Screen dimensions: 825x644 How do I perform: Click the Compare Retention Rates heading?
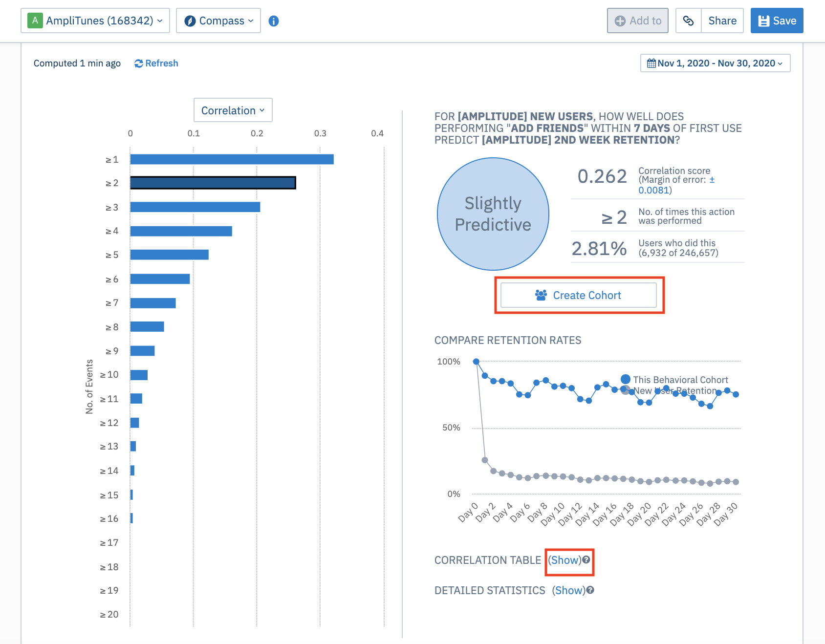click(x=508, y=340)
